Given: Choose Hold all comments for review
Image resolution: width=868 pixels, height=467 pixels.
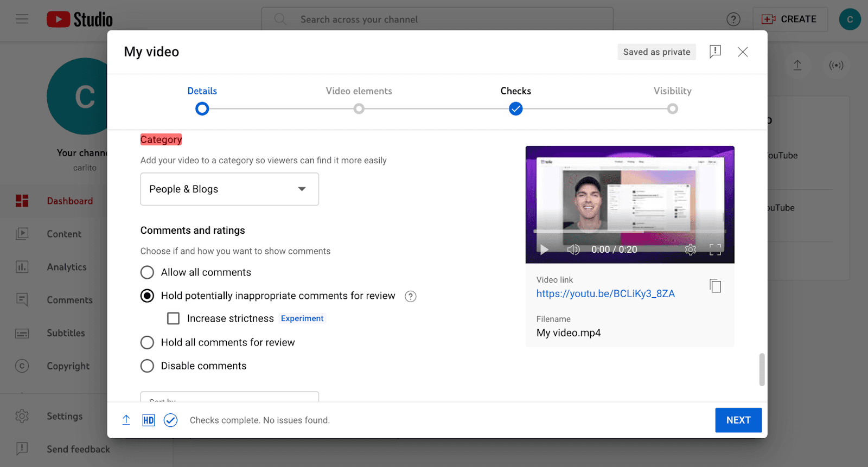Looking at the screenshot, I should 147,343.
